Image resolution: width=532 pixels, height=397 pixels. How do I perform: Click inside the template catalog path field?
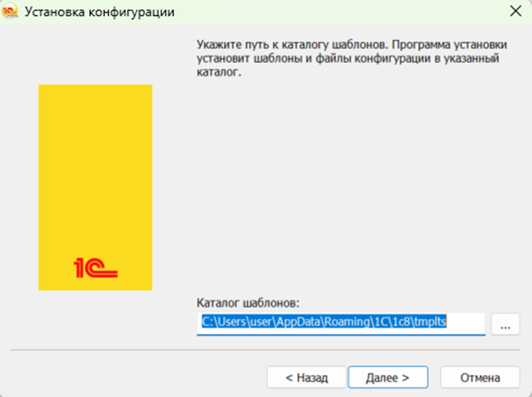341,323
